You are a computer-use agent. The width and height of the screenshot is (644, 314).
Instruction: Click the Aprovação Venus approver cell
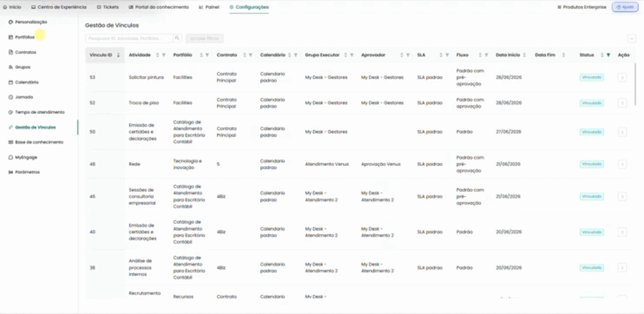381,164
